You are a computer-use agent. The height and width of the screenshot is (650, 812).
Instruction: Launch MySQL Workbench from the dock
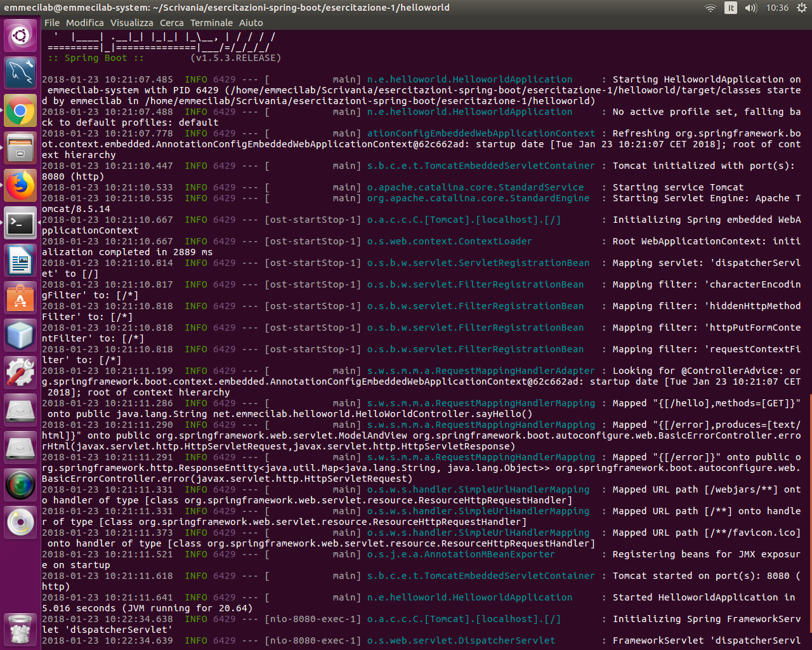[20, 73]
